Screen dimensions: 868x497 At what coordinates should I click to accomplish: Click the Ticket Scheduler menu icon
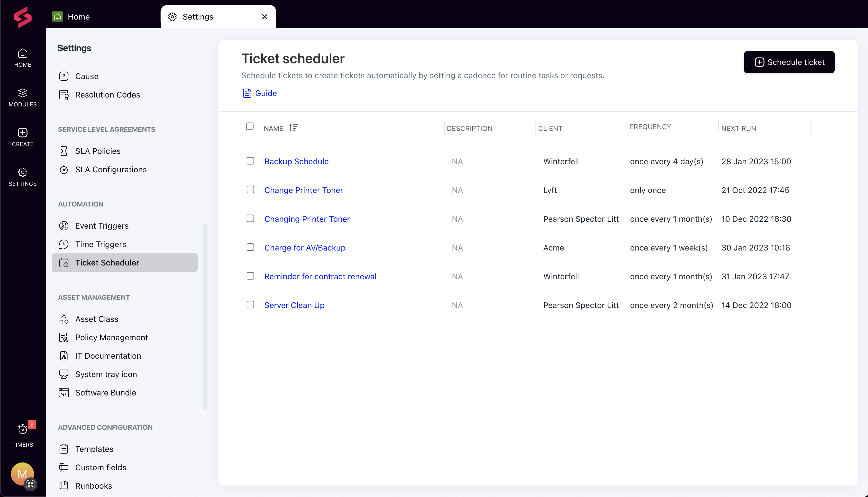(x=64, y=263)
